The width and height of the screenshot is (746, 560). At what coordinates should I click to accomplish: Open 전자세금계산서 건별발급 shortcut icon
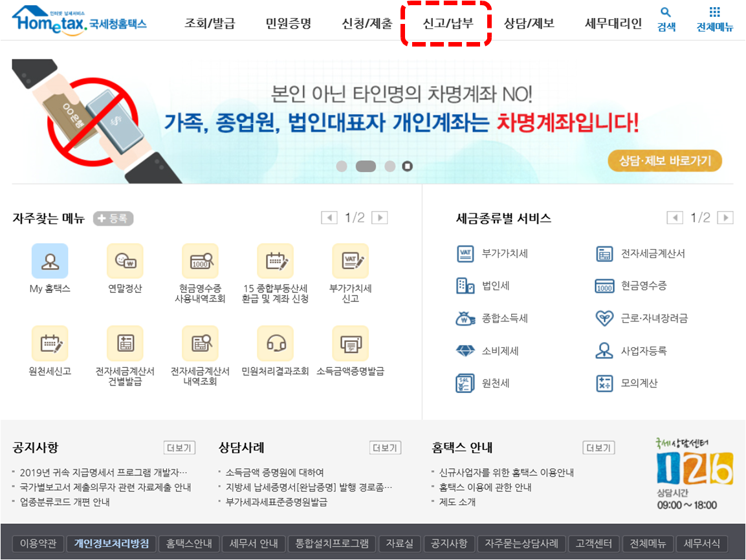tap(125, 343)
